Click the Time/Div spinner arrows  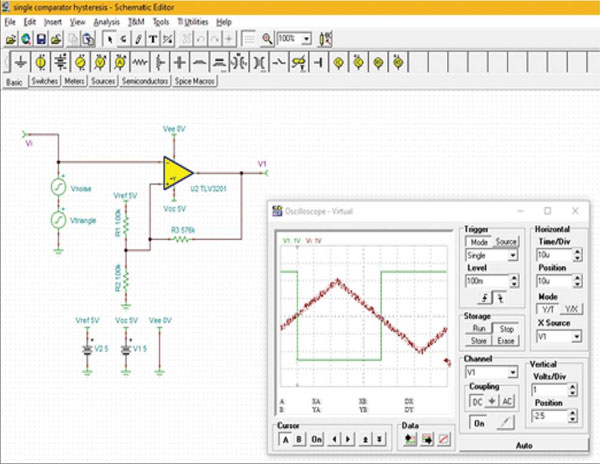click(x=576, y=256)
